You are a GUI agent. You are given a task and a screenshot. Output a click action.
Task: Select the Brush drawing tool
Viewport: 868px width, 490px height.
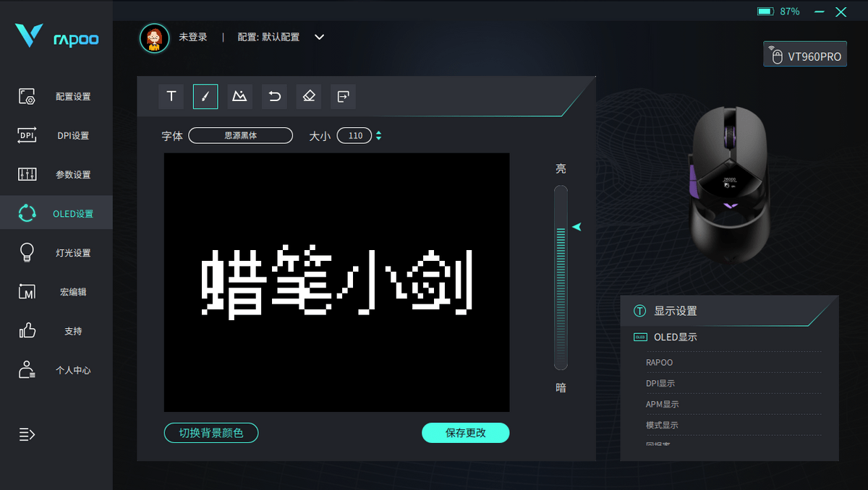click(205, 96)
